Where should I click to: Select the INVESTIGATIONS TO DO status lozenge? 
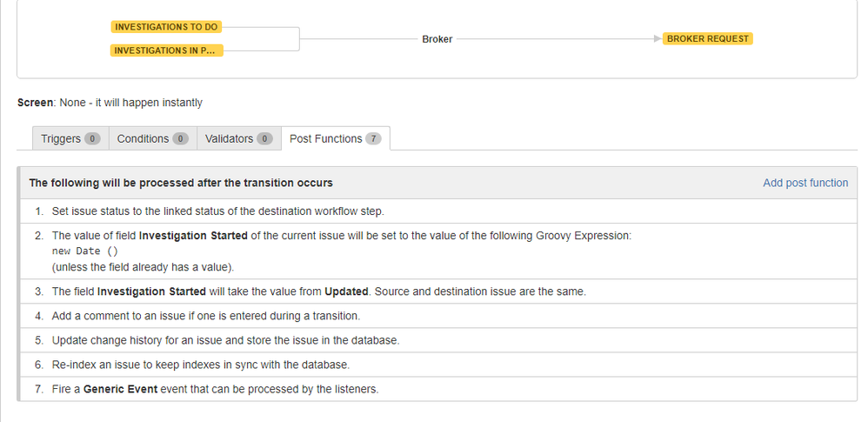[x=166, y=27]
